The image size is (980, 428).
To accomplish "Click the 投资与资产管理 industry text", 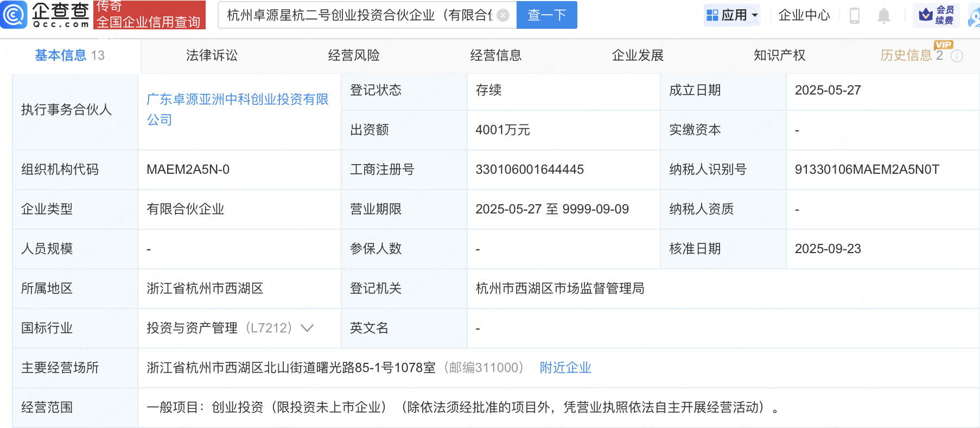I will pyautogui.click(x=192, y=328).
